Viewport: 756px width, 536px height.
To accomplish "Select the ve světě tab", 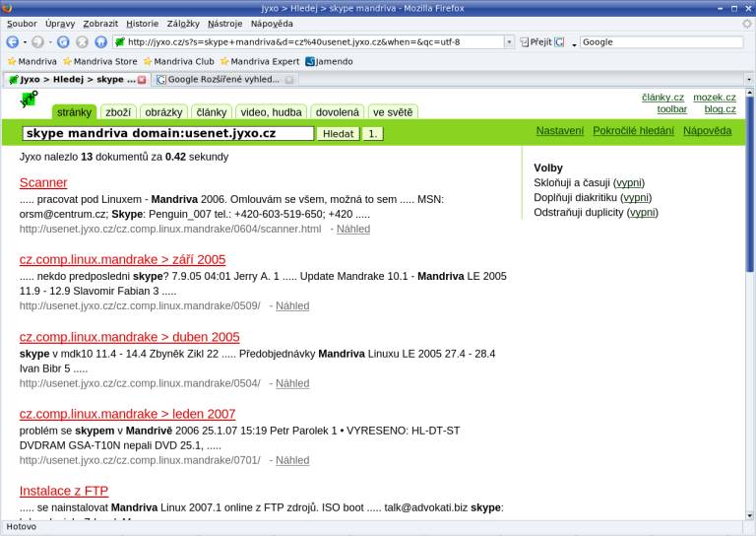I will point(393,112).
